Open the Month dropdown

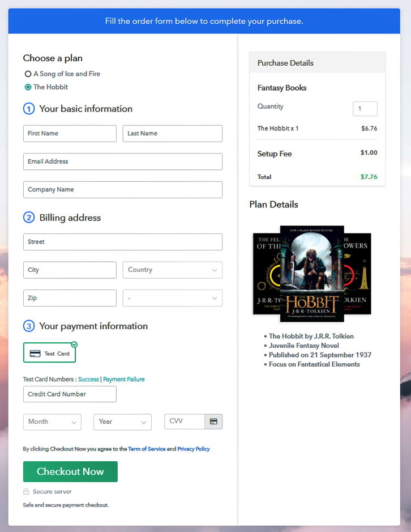click(52, 422)
